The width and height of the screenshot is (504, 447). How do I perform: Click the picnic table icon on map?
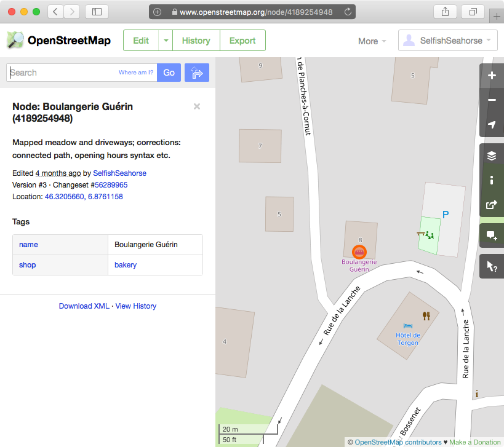(x=420, y=234)
